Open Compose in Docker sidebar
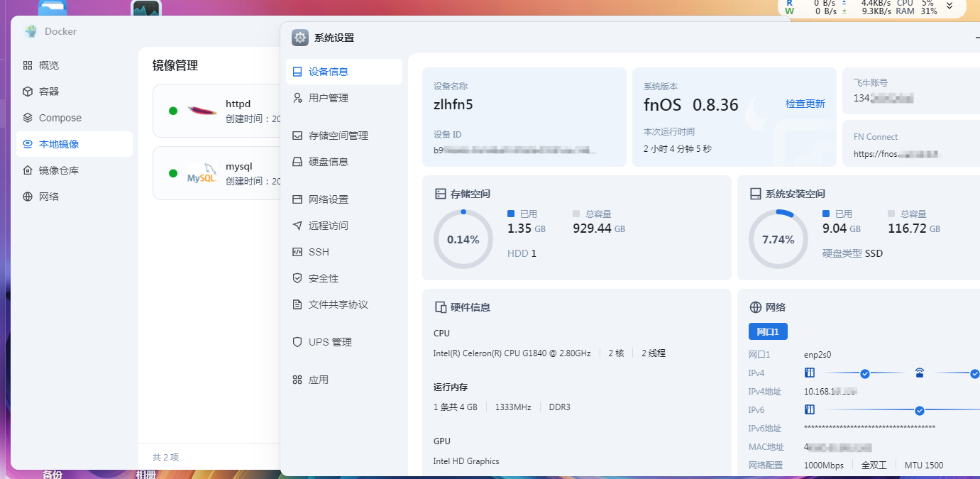 [x=75, y=118]
